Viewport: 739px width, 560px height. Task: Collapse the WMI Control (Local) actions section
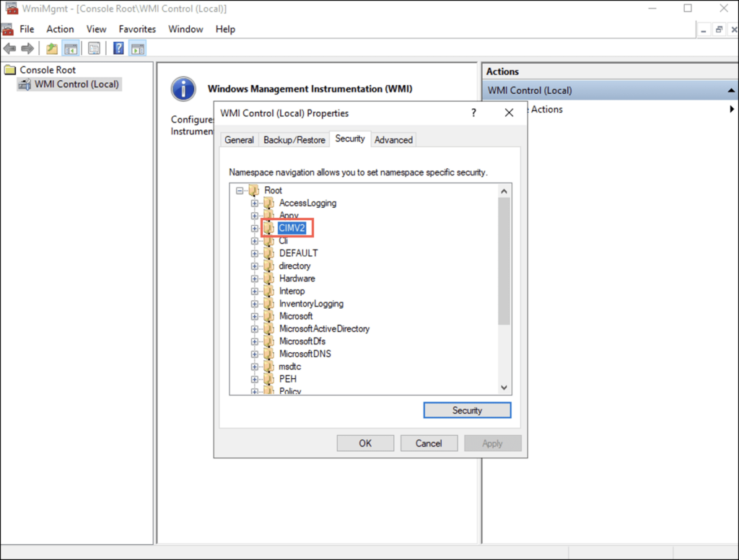pyautogui.click(x=731, y=89)
